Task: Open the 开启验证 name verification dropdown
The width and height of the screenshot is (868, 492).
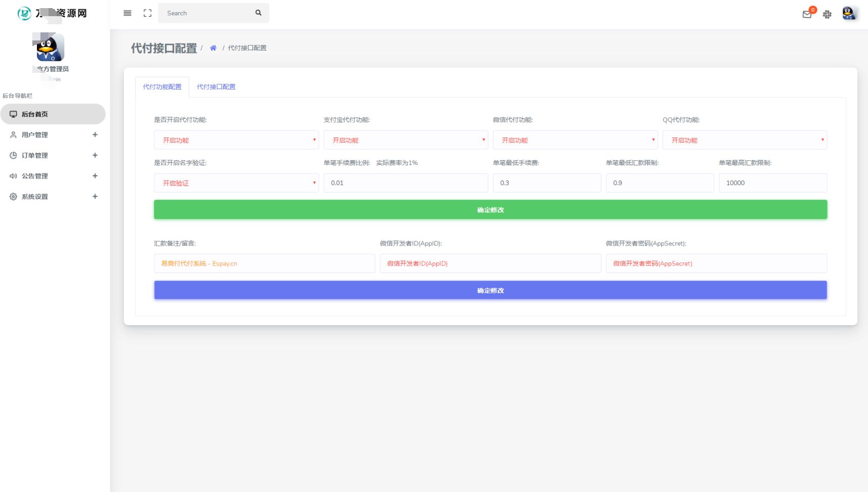Action: coord(236,183)
